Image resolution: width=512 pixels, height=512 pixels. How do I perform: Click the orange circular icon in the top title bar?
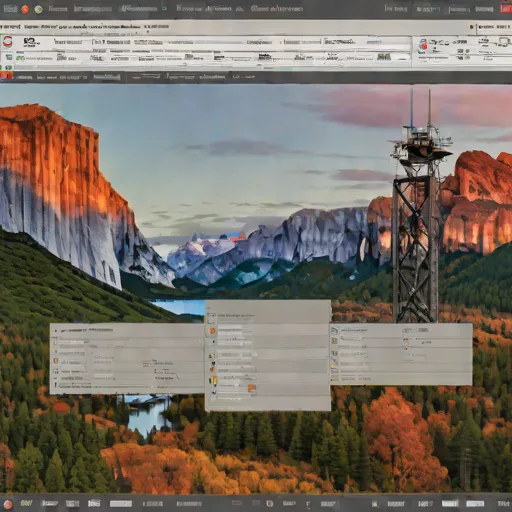25,9
